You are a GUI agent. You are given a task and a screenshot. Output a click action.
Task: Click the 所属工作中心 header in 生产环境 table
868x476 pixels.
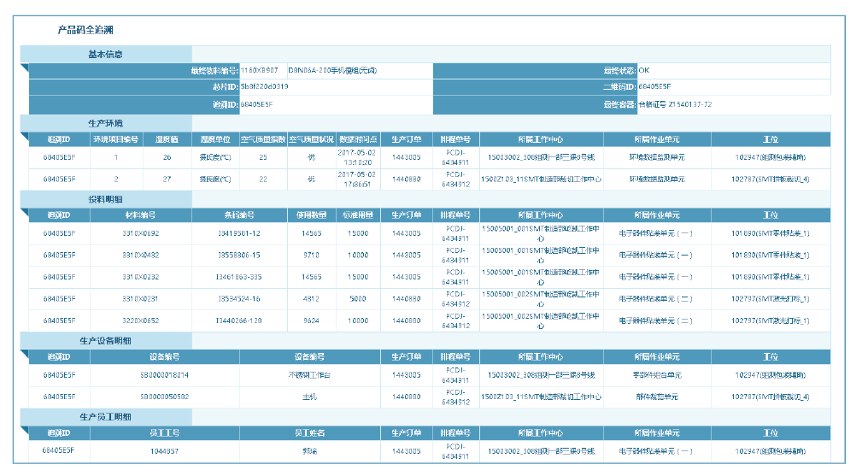coord(541,139)
